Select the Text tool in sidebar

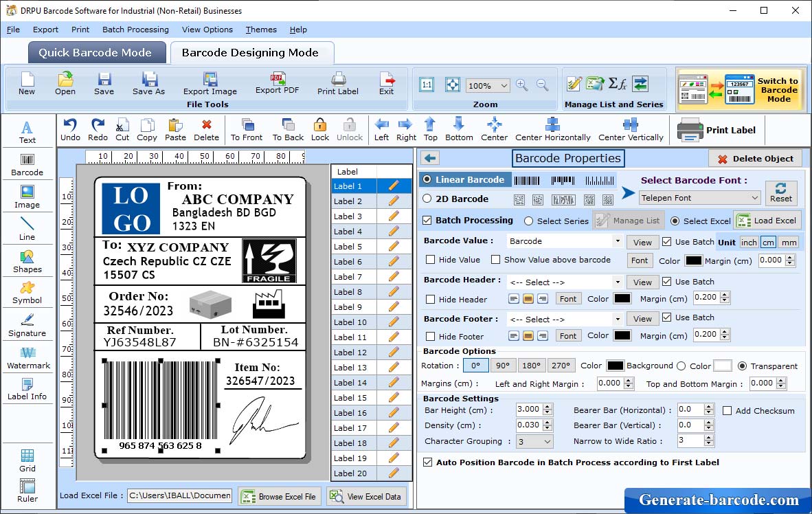(27, 132)
